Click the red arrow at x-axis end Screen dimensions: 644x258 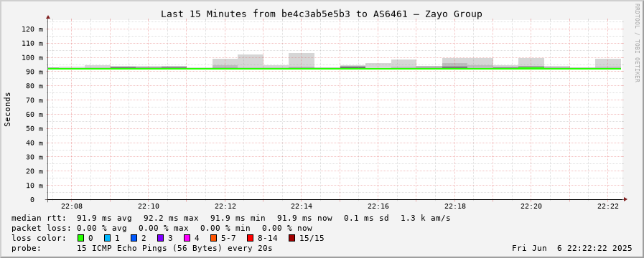(x=625, y=199)
